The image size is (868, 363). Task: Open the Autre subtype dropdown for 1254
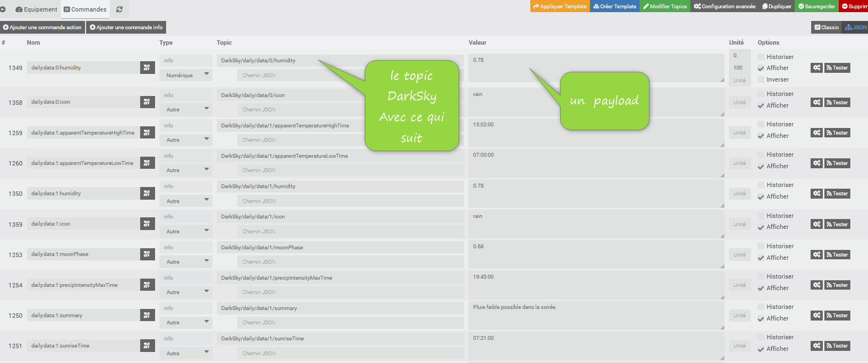186,292
